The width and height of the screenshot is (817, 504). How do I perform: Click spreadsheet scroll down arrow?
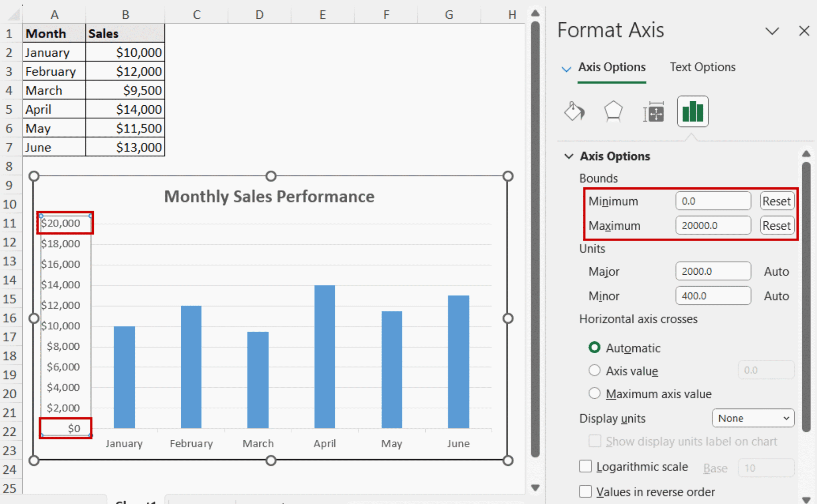coord(535,487)
